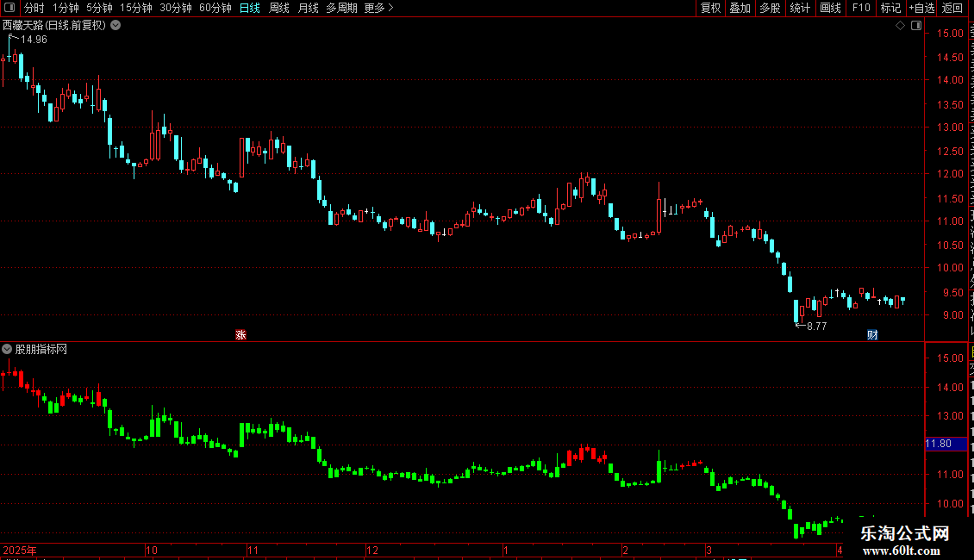Select the 60分钟 period
974x560 pixels.
pyautogui.click(x=215, y=8)
